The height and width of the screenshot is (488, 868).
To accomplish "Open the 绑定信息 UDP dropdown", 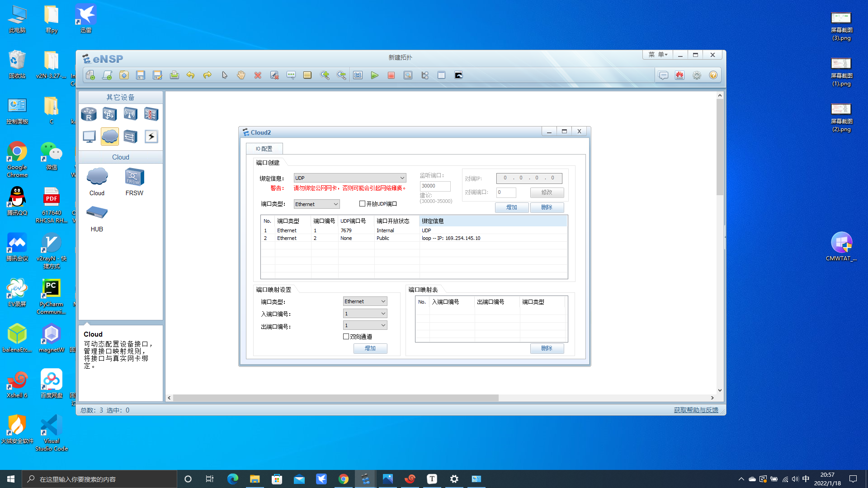I will [350, 178].
